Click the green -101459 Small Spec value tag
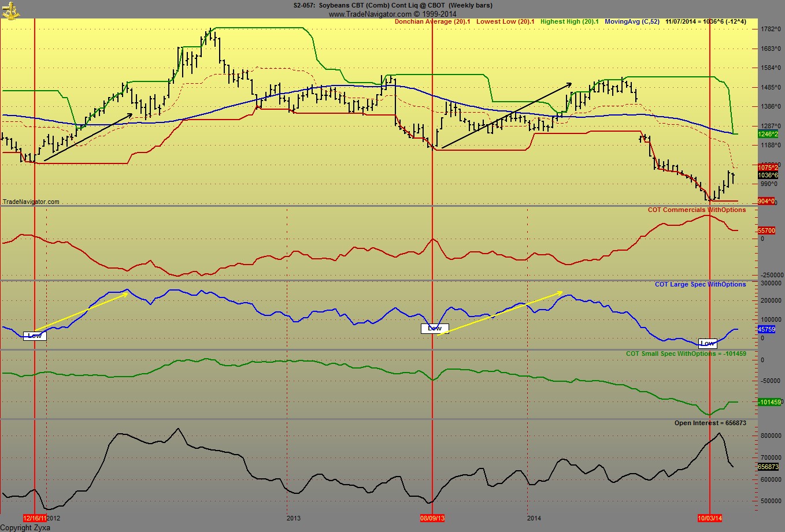 coord(769,402)
